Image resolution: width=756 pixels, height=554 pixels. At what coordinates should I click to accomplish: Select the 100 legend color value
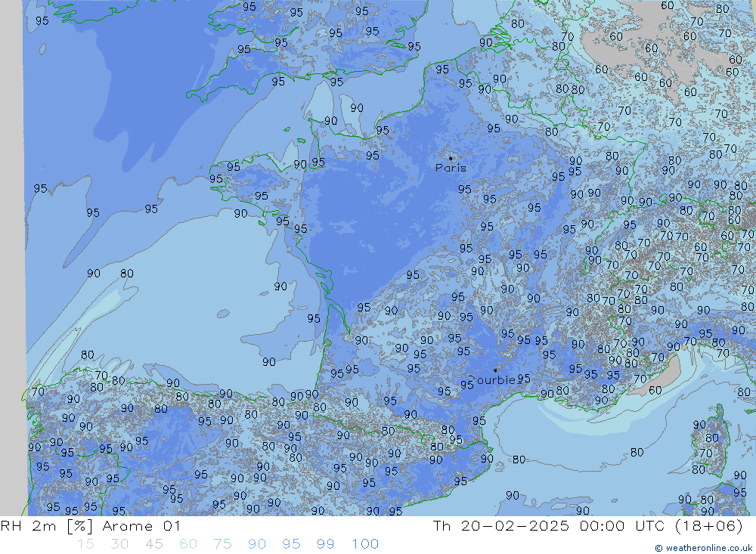point(365,544)
